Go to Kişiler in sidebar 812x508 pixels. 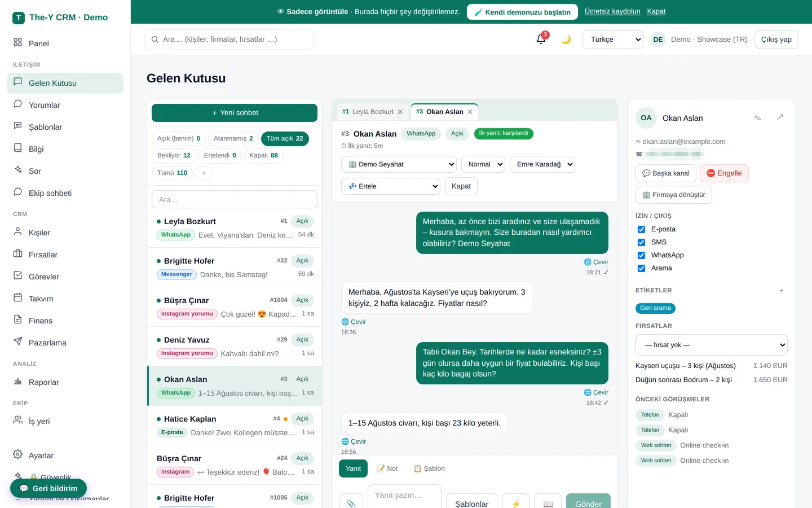[65, 233]
